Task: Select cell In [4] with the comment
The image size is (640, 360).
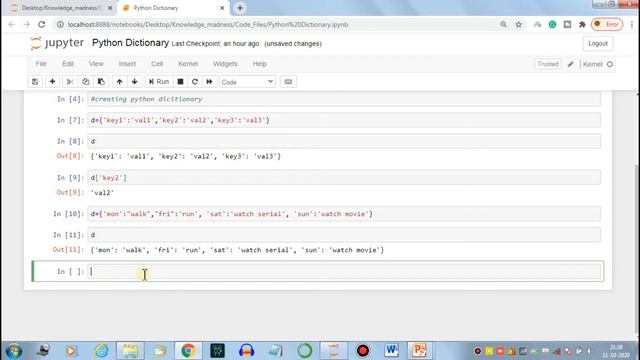Action: coord(344,99)
